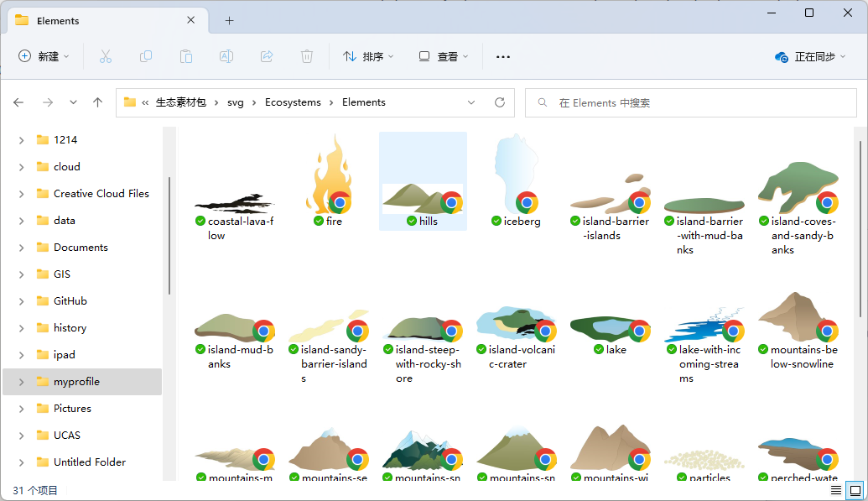Open history folder in sidebar
868x501 pixels.
70,328
